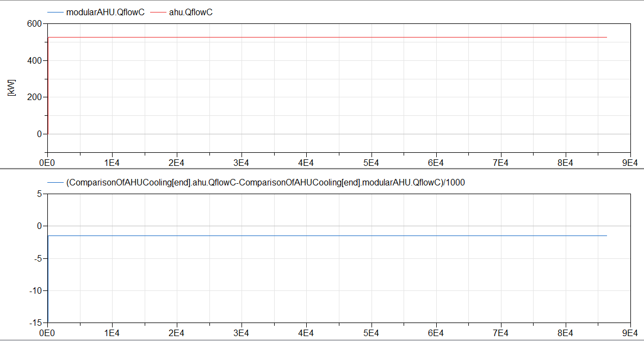Select the ahu.QflowC legend label

click(x=190, y=10)
